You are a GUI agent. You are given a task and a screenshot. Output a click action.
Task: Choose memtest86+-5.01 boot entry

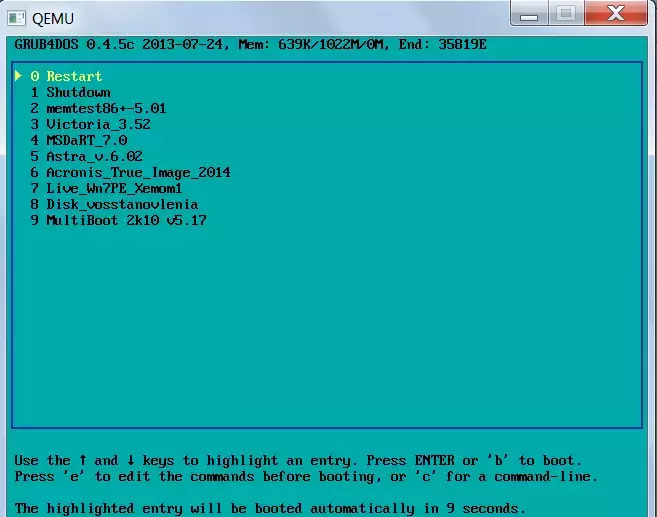coord(98,108)
